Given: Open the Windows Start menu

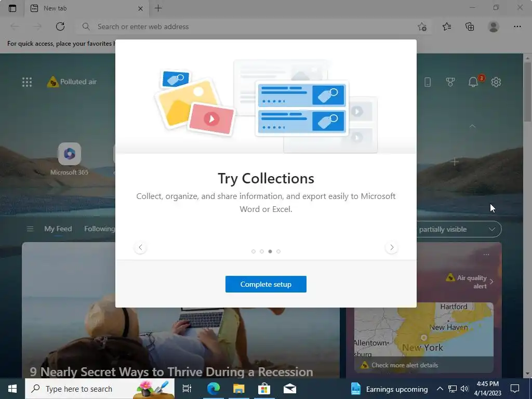Looking at the screenshot, I should (12, 389).
